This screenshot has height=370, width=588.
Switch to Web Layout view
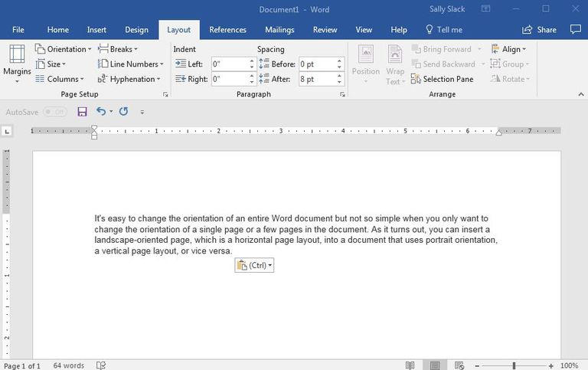tap(459, 365)
